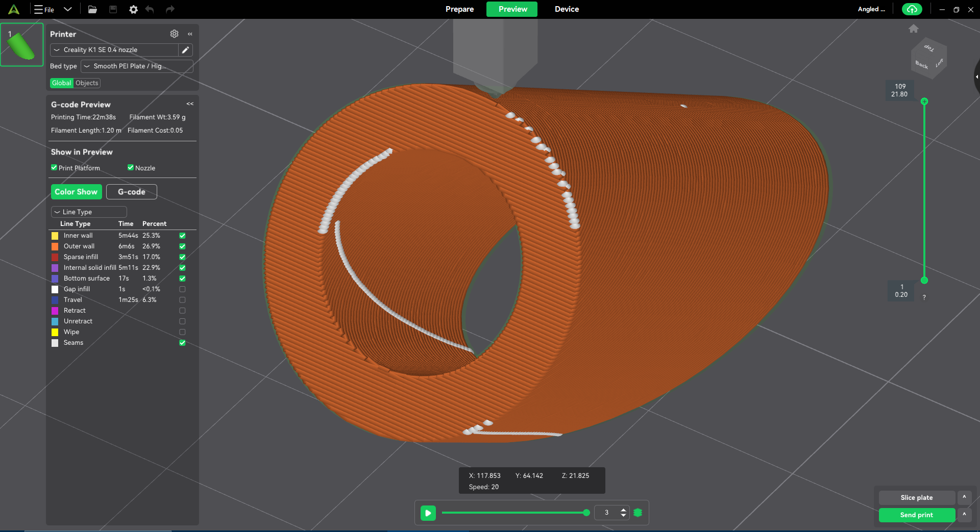Enable Unretract visibility checkbox
This screenshot has height=532, width=980.
182,321
